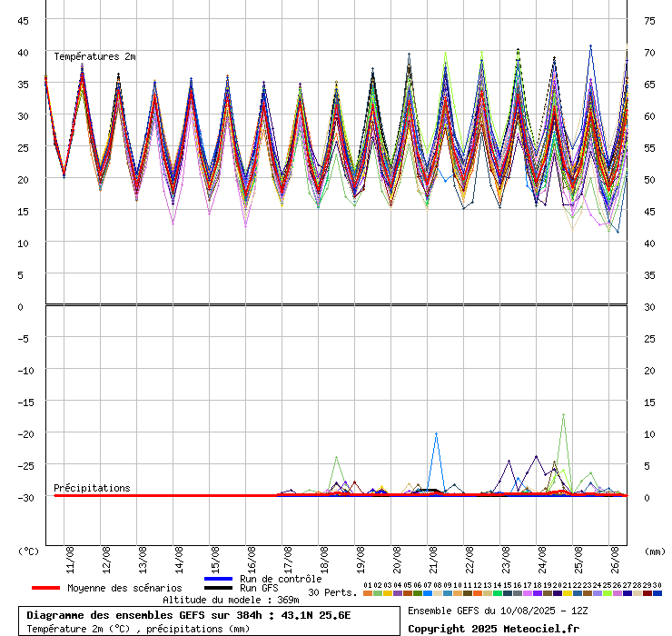Click the "Run de contrôle" legend label
Screen dimensions: 672x636
pyautogui.click(x=281, y=579)
